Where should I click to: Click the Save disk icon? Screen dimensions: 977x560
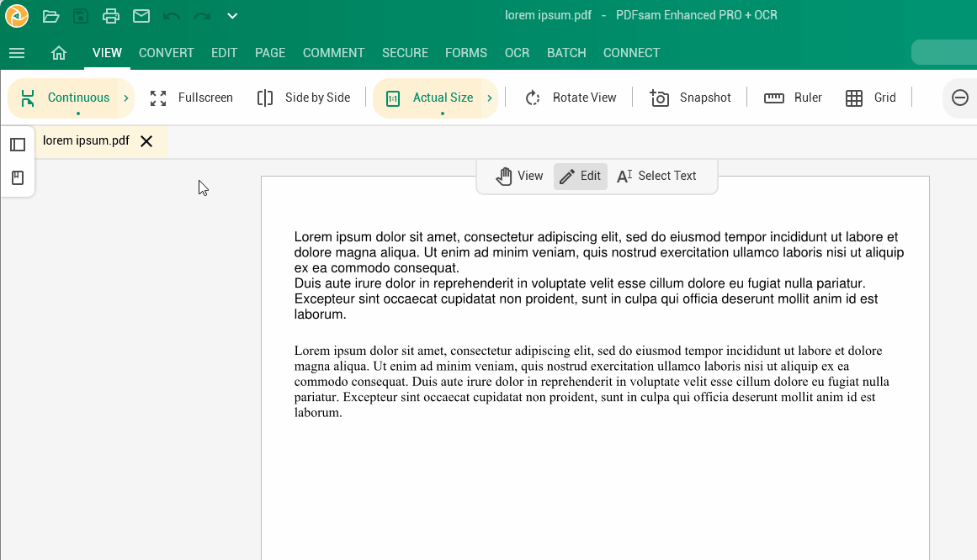81,16
